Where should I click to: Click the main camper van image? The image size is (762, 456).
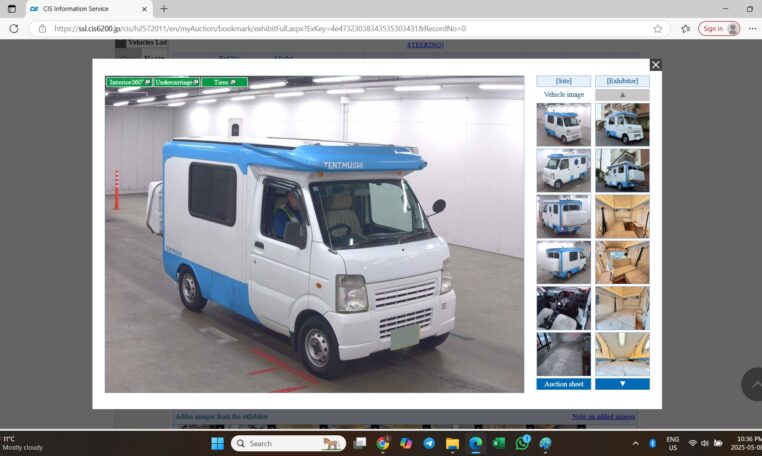314,234
